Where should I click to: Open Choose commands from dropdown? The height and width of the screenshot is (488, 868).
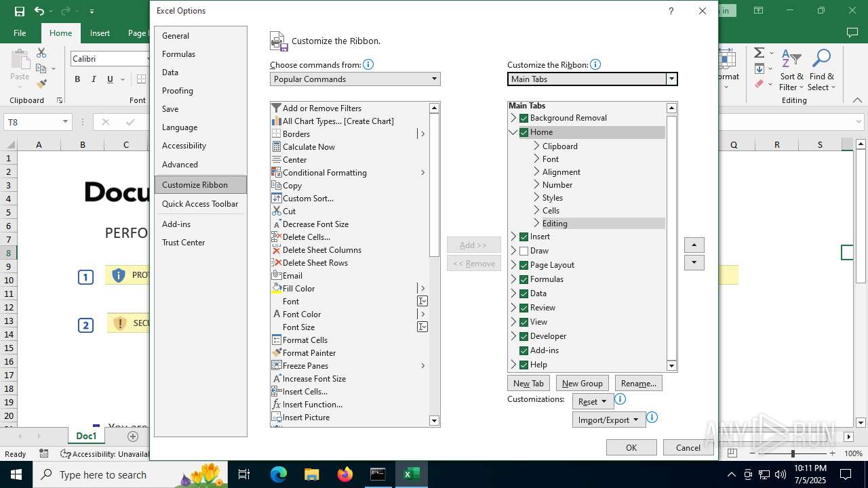355,79
